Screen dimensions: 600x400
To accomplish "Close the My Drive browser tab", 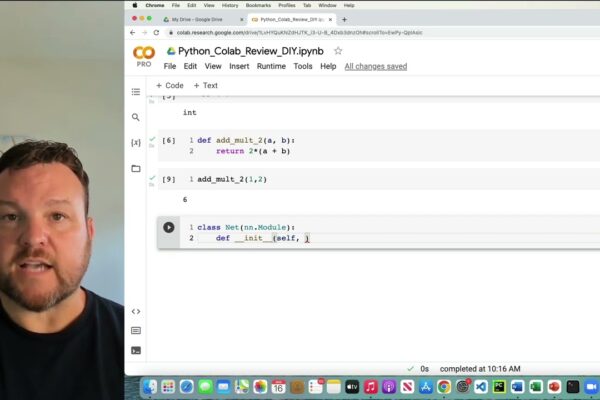I will point(241,20).
